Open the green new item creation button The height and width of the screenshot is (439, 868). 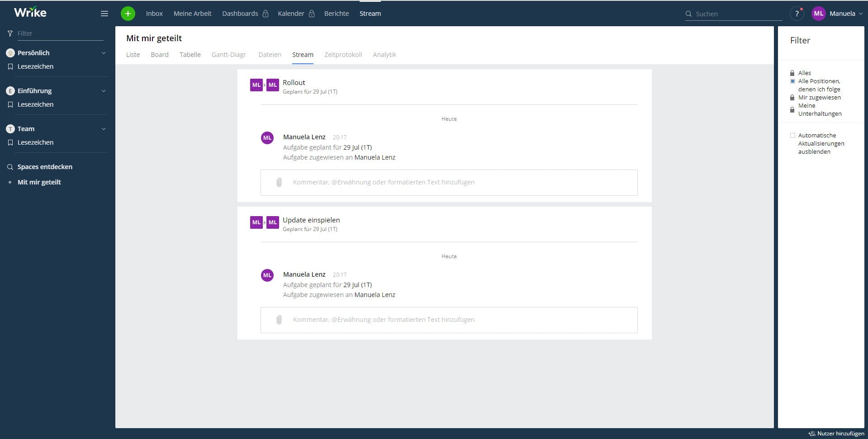tap(128, 13)
